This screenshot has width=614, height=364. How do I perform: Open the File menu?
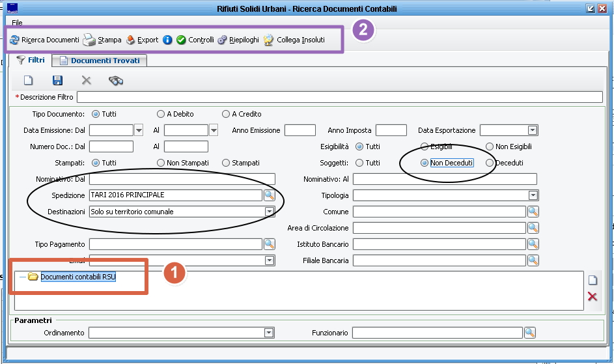(x=17, y=23)
